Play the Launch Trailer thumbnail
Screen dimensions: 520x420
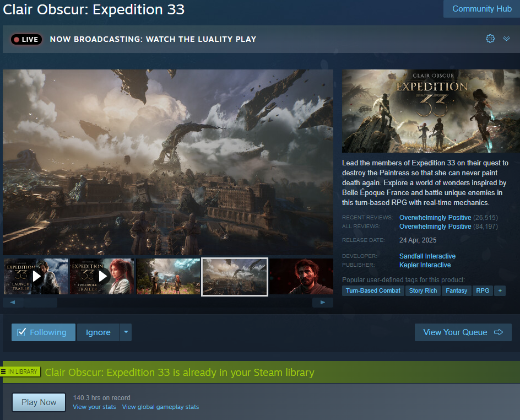pos(36,276)
